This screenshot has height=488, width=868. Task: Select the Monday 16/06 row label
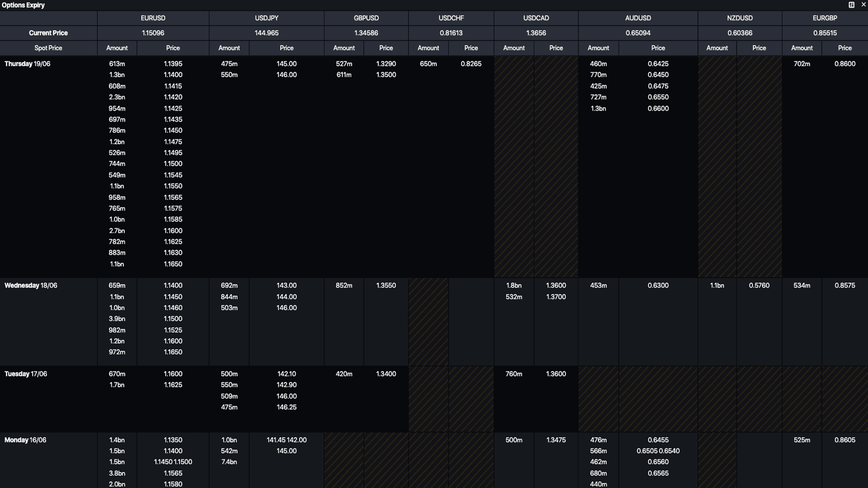25,440
